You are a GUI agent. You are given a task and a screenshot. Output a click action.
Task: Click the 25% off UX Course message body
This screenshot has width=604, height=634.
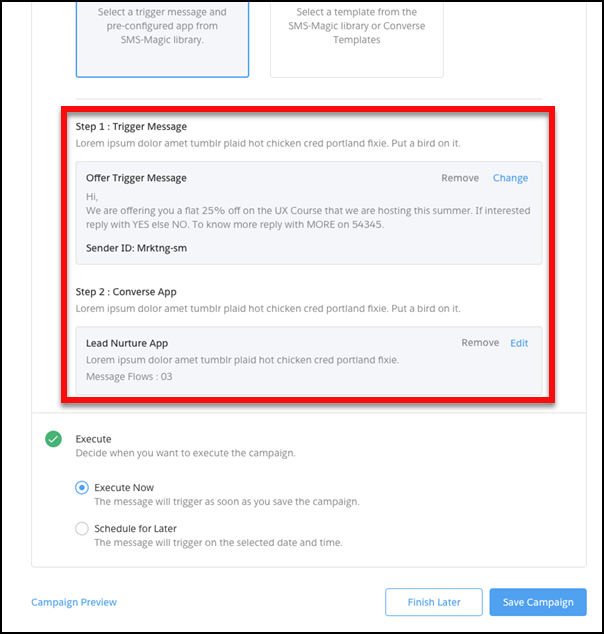pos(308,211)
